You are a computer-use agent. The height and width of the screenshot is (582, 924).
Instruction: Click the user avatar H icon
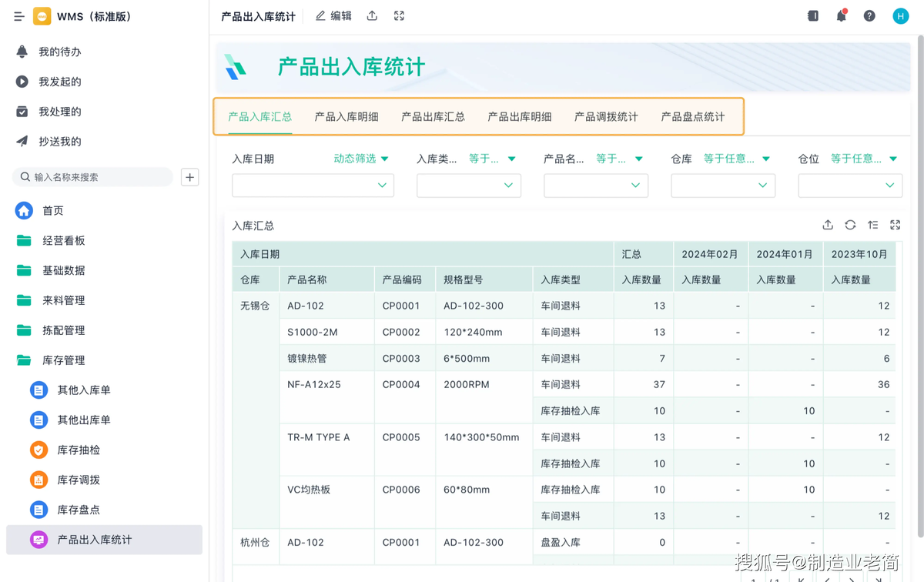(900, 15)
